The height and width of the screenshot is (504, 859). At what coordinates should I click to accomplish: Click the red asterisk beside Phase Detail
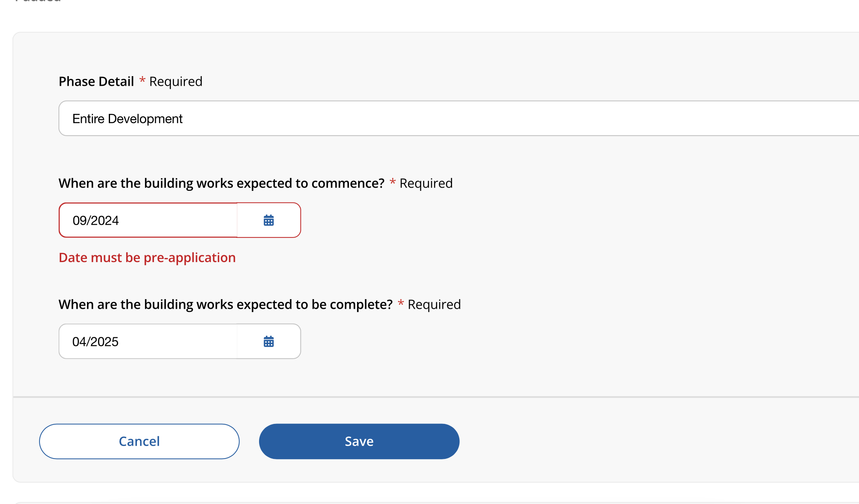coord(142,80)
